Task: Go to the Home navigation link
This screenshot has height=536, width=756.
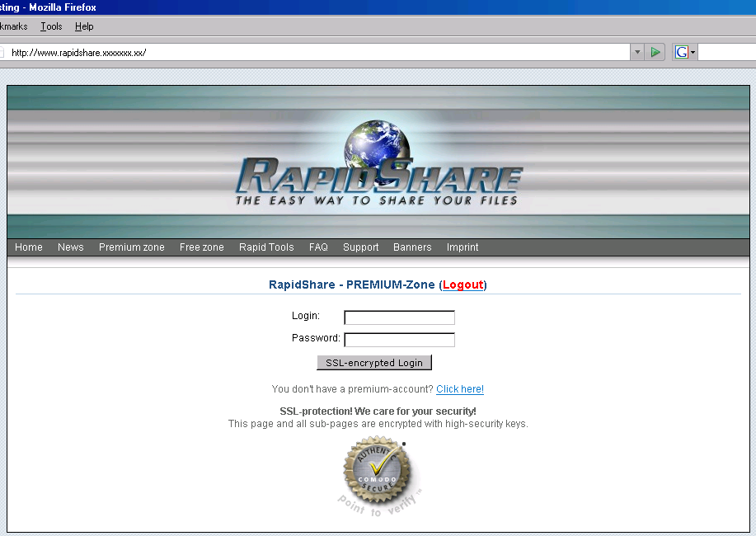Action: click(x=29, y=247)
